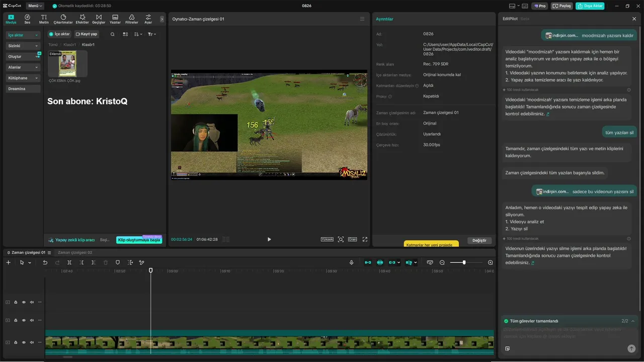
Task: Zoom in the timeline
Action: point(491,262)
